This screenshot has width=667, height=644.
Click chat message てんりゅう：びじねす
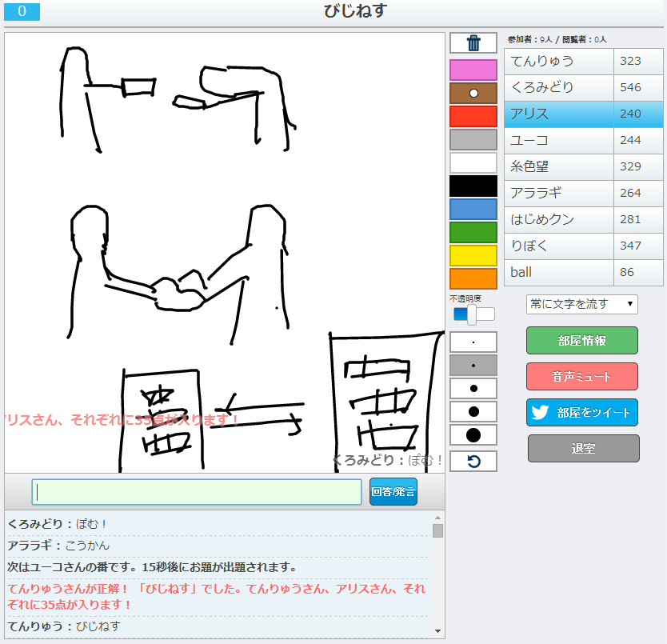coord(64,626)
